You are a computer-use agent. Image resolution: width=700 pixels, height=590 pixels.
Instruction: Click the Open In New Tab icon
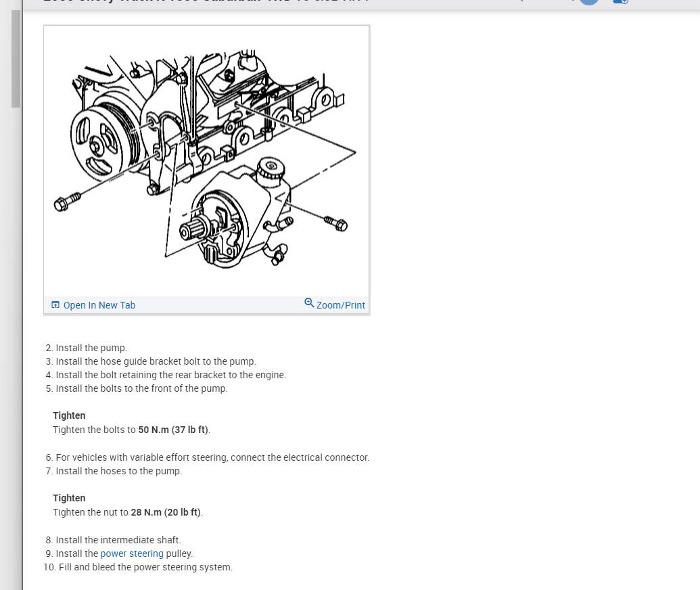point(55,305)
